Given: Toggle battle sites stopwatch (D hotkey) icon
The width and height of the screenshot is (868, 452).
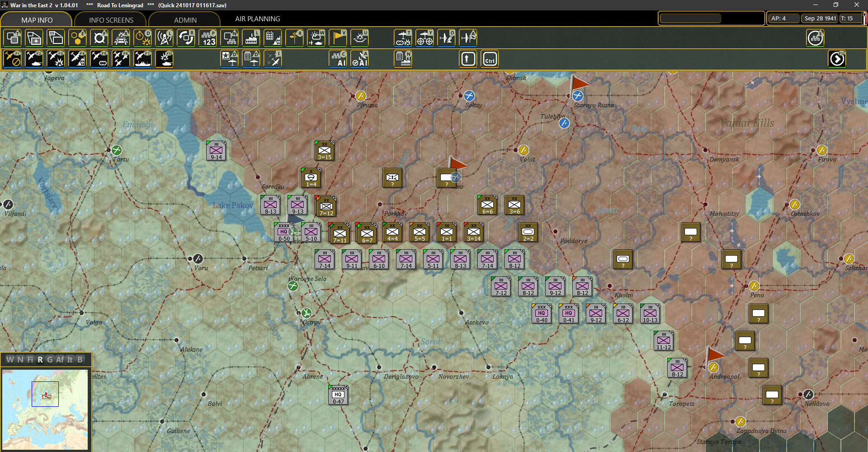Looking at the screenshot, I should tap(143, 38).
